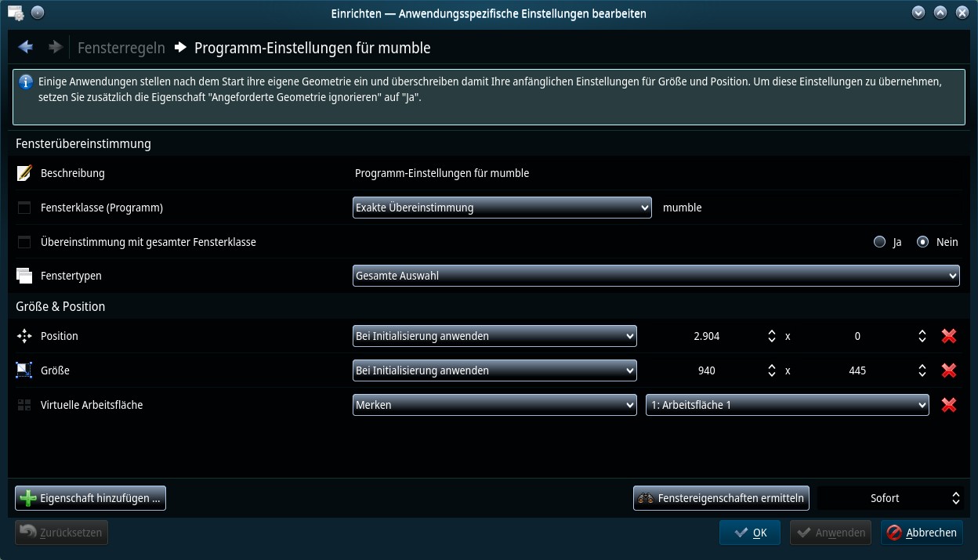
Task: Confirm with the OK button
Action: tap(749, 533)
